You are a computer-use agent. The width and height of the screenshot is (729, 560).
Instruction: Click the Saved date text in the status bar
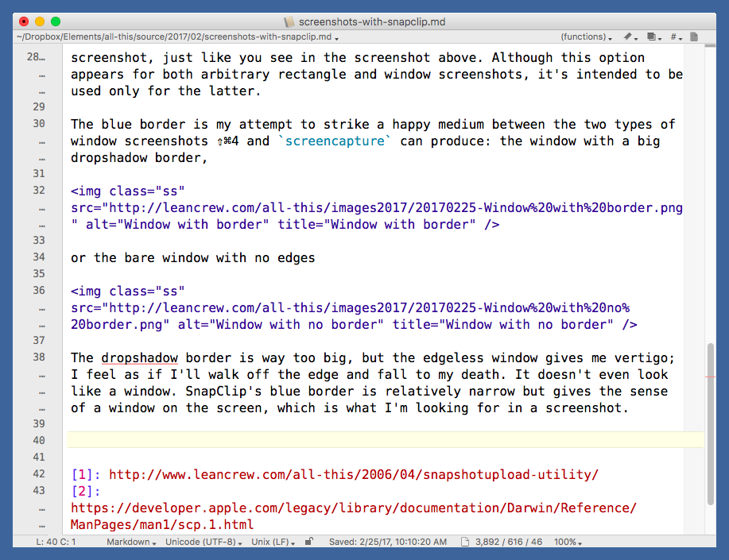(387, 542)
